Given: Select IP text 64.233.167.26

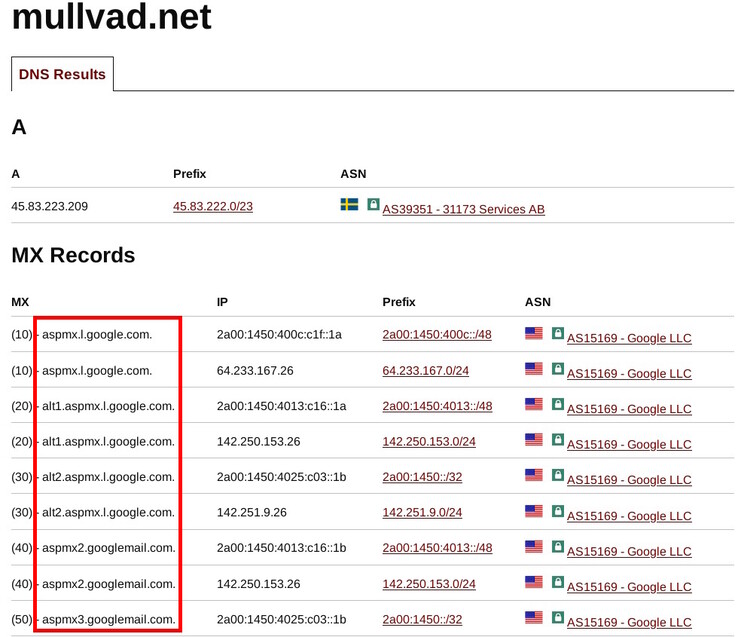Looking at the screenshot, I should [255, 371].
